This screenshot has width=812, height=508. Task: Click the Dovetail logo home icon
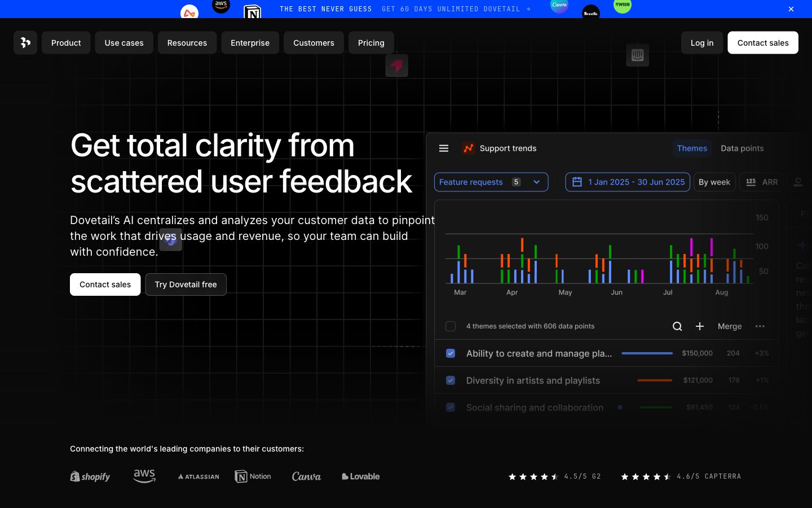coord(25,42)
